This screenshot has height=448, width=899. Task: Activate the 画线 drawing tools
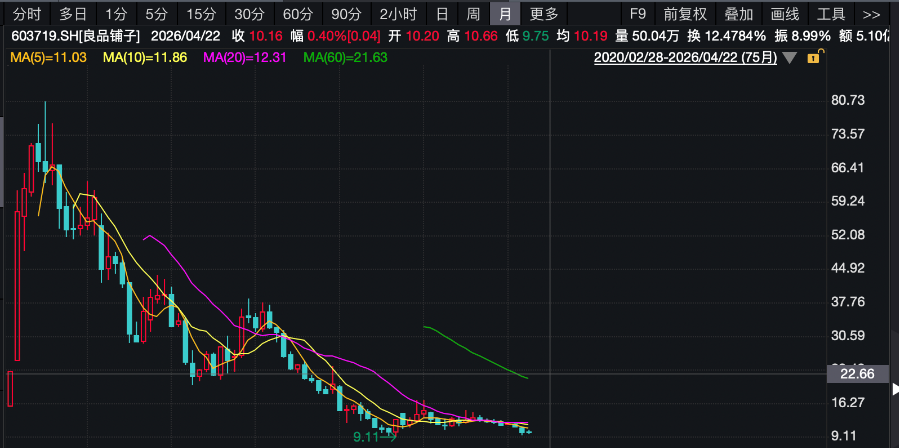(785, 14)
